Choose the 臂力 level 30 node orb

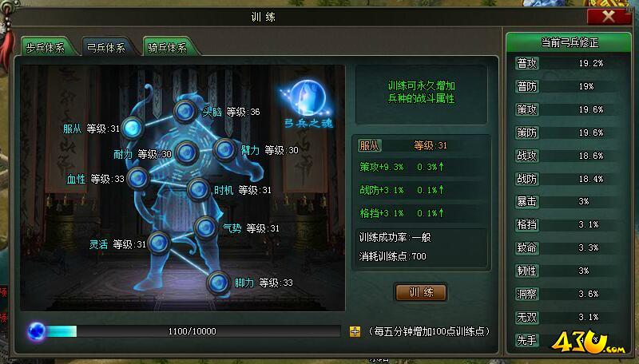click(224, 149)
